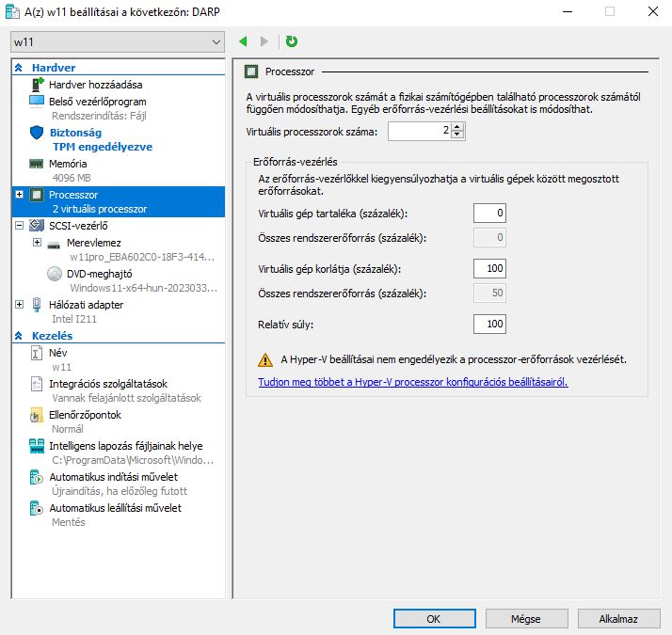Open the Hyper-V processor configuration help link
672x635 pixels.
pos(412,382)
